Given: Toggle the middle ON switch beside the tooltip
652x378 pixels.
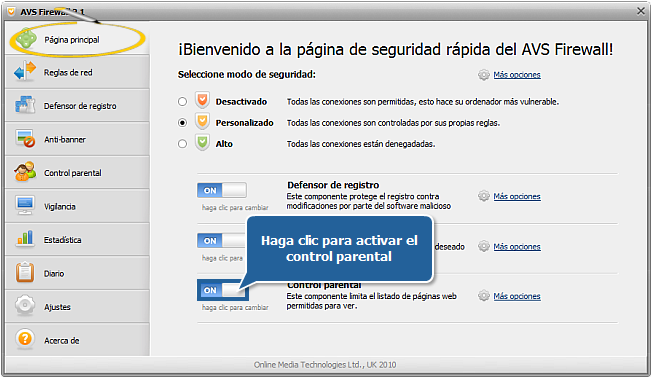Looking at the screenshot, I should point(222,240).
